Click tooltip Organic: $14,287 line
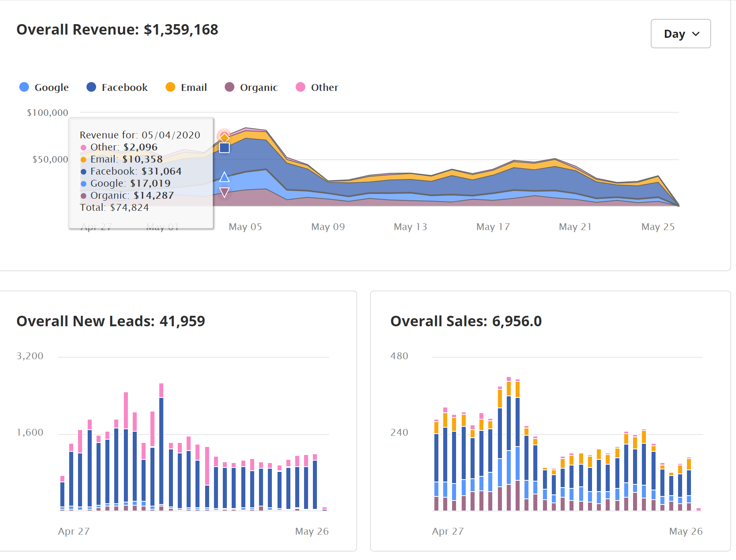Viewport: 736px width, 560px height. (127, 196)
